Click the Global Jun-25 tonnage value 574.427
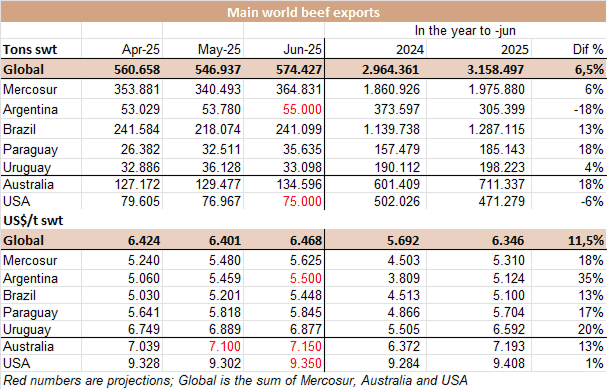The width and height of the screenshot is (607, 389). coord(298,70)
